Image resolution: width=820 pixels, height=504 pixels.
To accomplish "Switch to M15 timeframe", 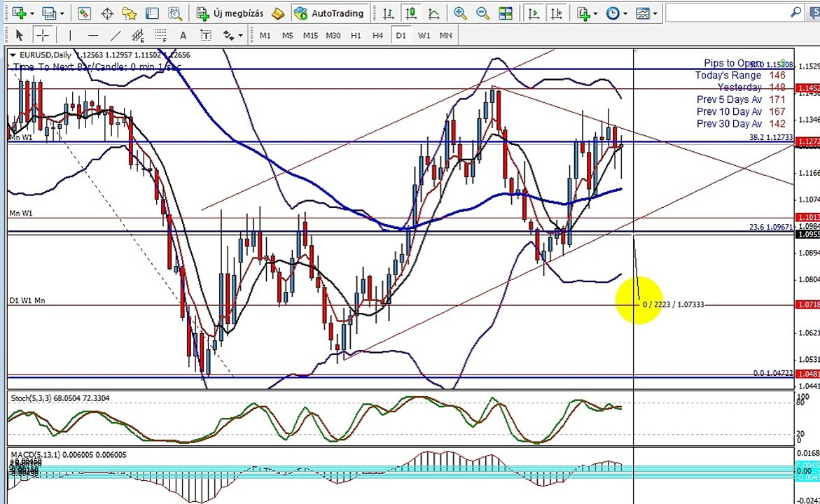I will (310, 36).
